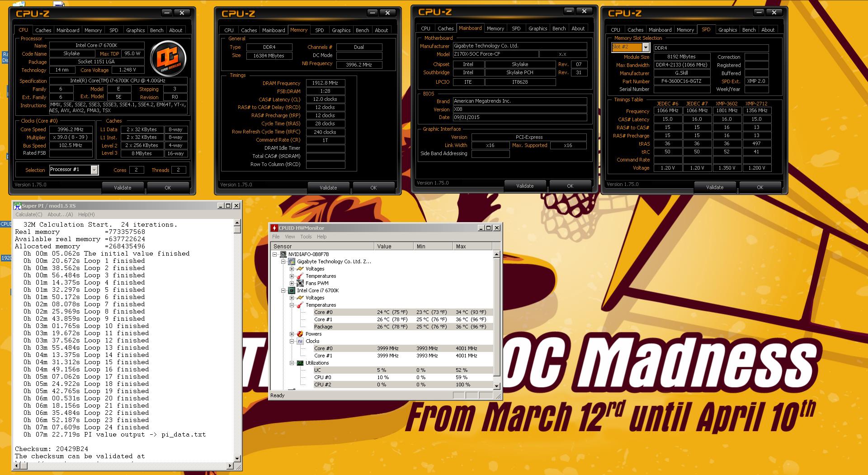Open About tab in SPD CPU-Z window
868x475 pixels.
point(768,30)
